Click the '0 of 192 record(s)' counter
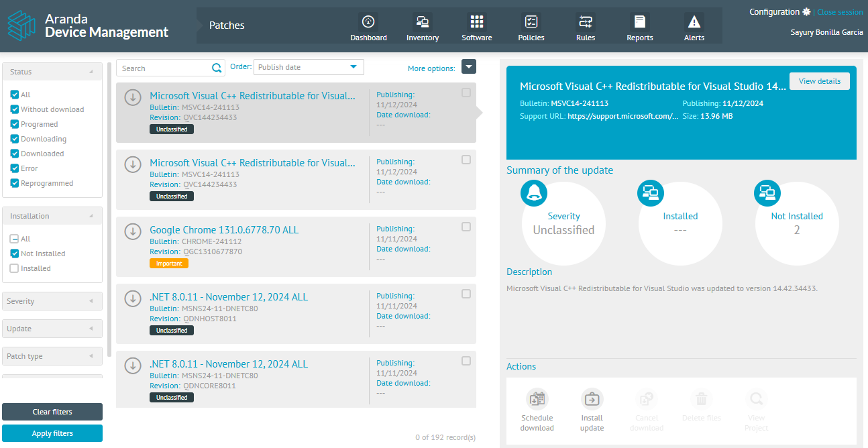The height and width of the screenshot is (448, 868). [445, 437]
